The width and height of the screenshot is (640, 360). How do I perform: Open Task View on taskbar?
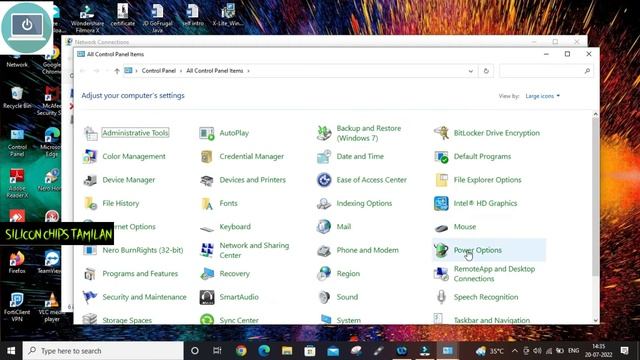point(217,351)
